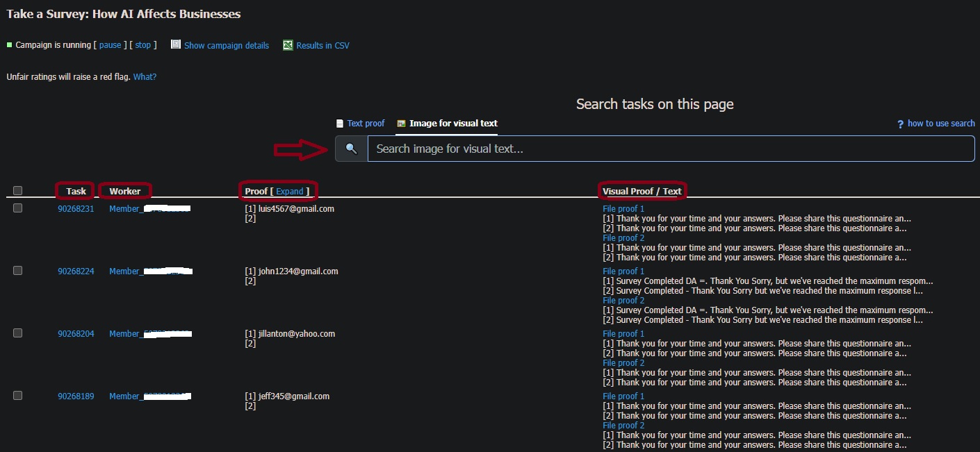Switch to the Text proof tab
The width and height of the screenshot is (980, 452).
coord(366,124)
